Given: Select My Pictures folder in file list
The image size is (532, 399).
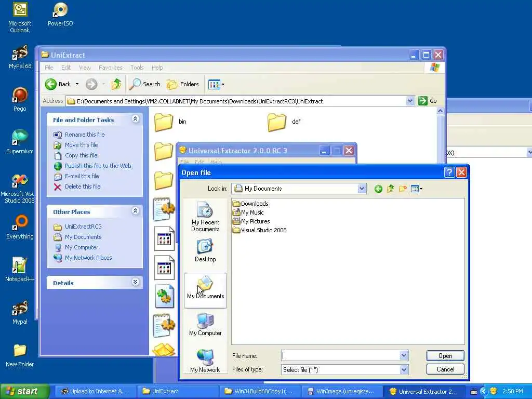Looking at the screenshot, I should pyautogui.click(x=251, y=221).
